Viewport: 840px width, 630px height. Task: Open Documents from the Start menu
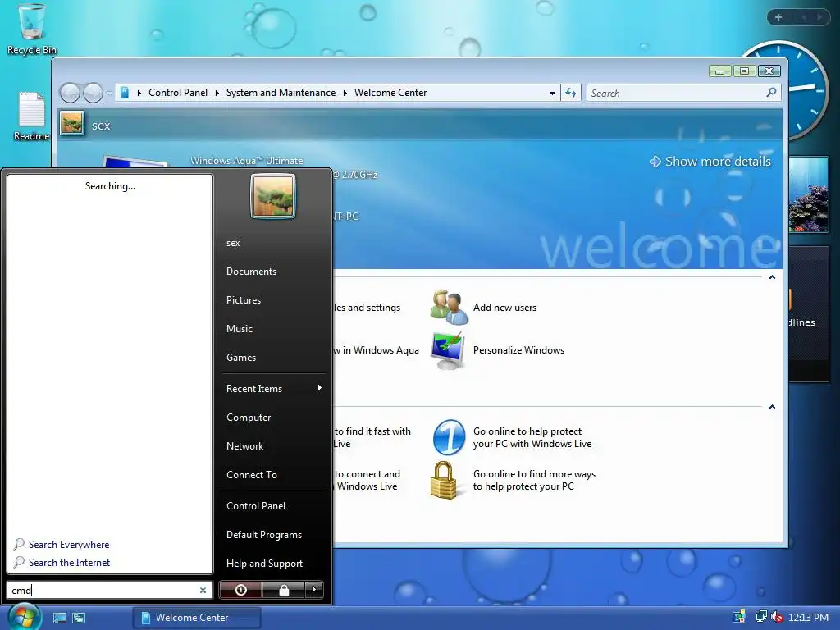(251, 271)
